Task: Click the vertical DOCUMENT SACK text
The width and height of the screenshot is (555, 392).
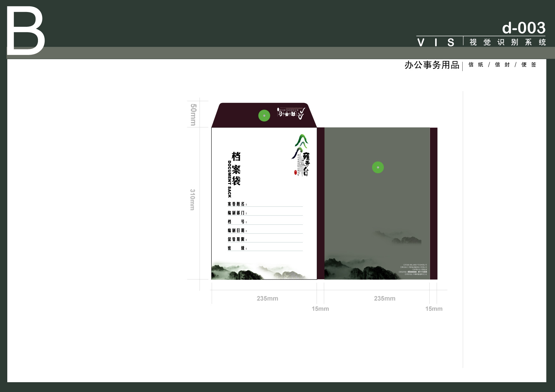Action: (x=229, y=179)
